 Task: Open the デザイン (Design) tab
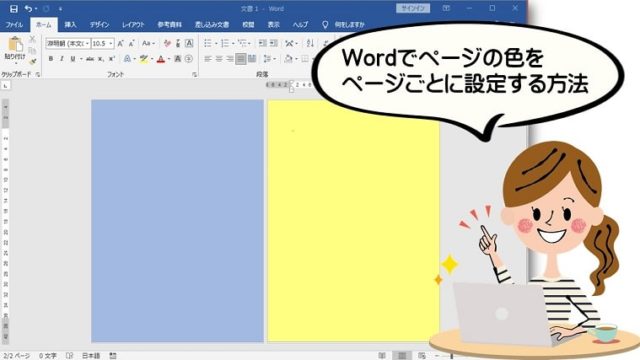pos(100,24)
